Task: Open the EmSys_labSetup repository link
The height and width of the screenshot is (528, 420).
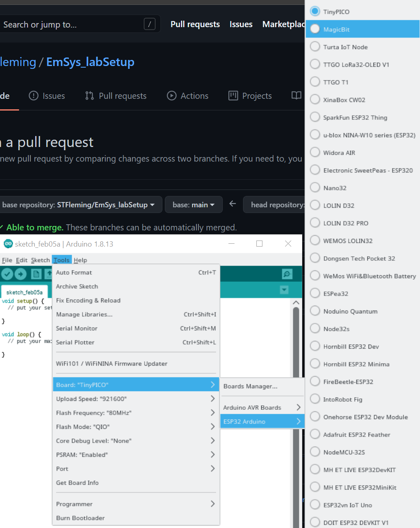Action: (x=90, y=62)
